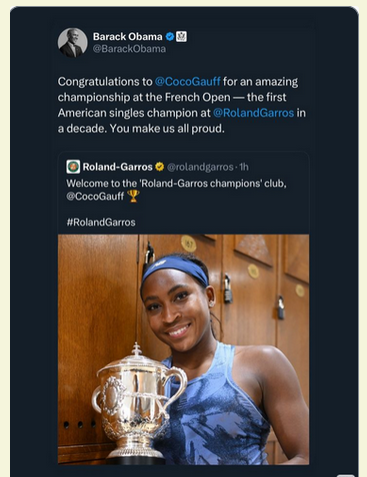The image size is (367, 477).
Task: Open the @rolandgarros handle in quoted tweet
Action: click(200, 167)
